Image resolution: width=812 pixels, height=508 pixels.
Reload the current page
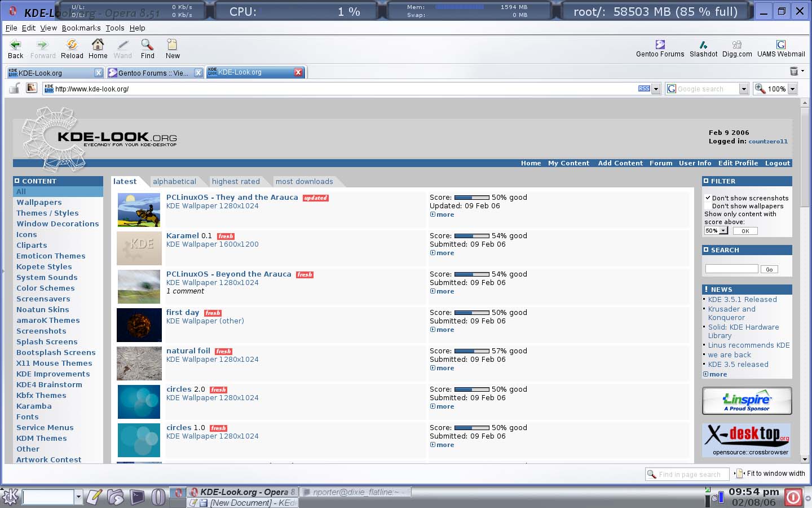click(x=72, y=49)
